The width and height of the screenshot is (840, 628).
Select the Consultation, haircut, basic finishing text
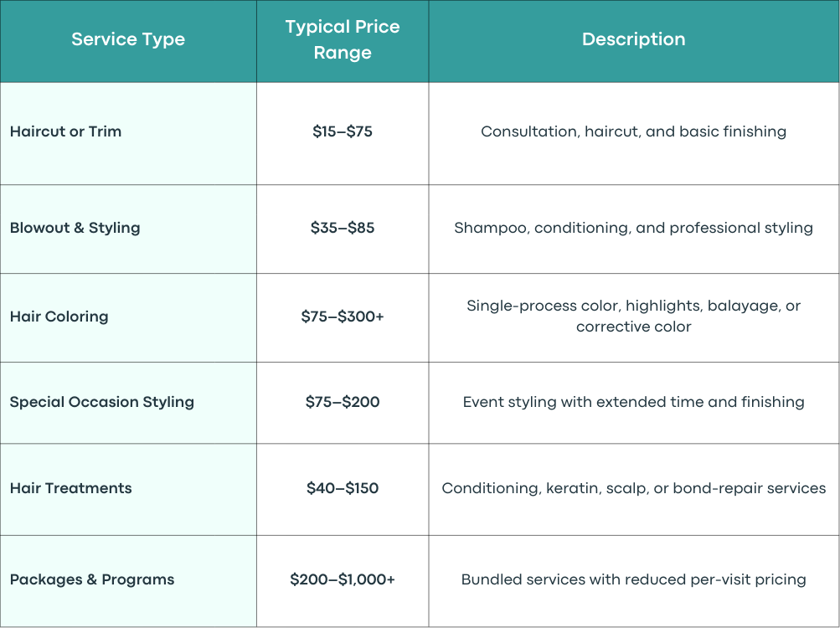tap(634, 131)
